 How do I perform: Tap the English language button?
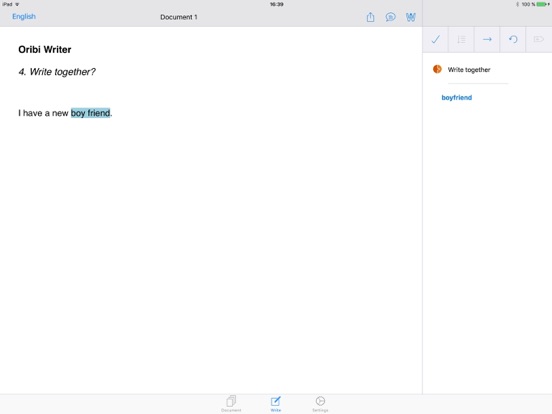[x=24, y=17]
